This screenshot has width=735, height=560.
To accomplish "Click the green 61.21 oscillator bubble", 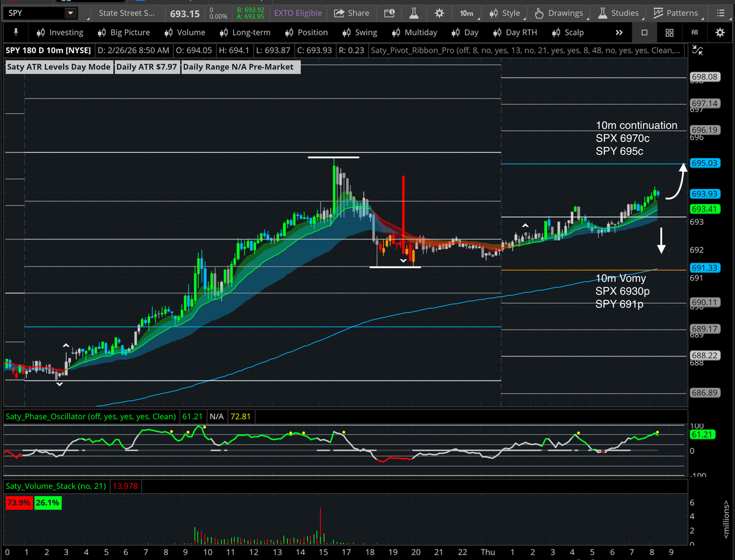I will [702, 434].
